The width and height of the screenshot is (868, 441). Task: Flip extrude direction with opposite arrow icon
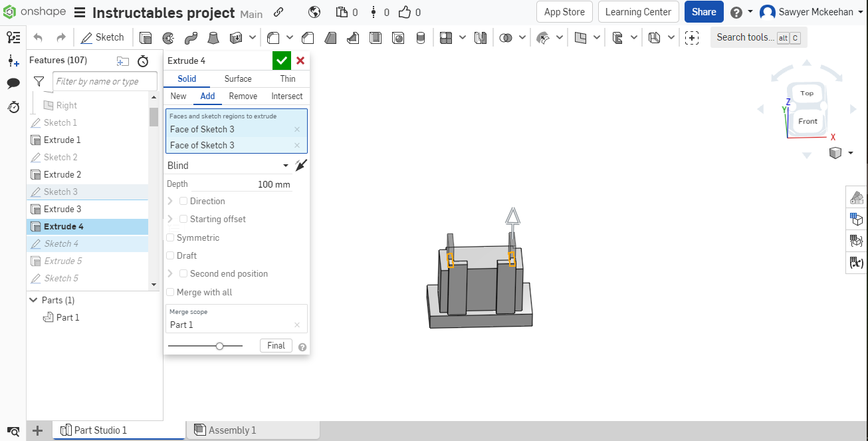coord(302,166)
